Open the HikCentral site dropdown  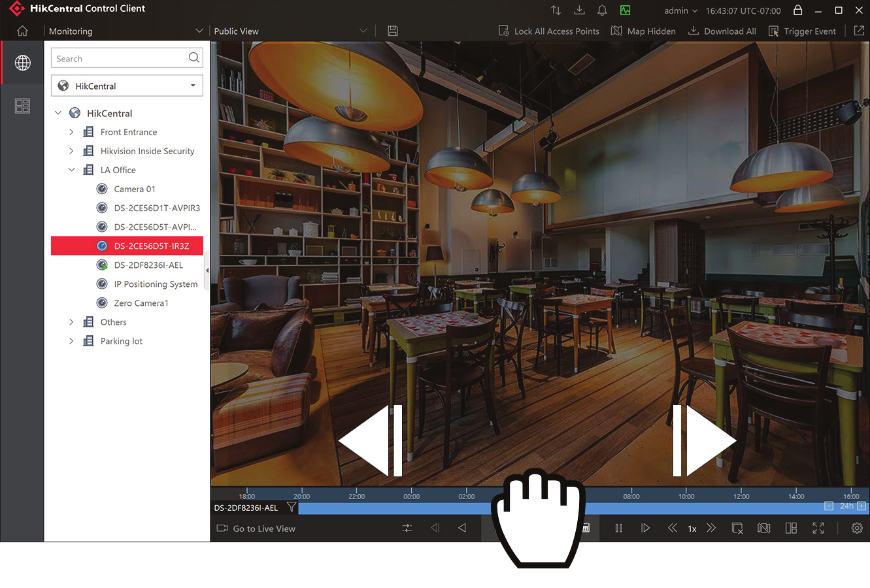[x=127, y=86]
